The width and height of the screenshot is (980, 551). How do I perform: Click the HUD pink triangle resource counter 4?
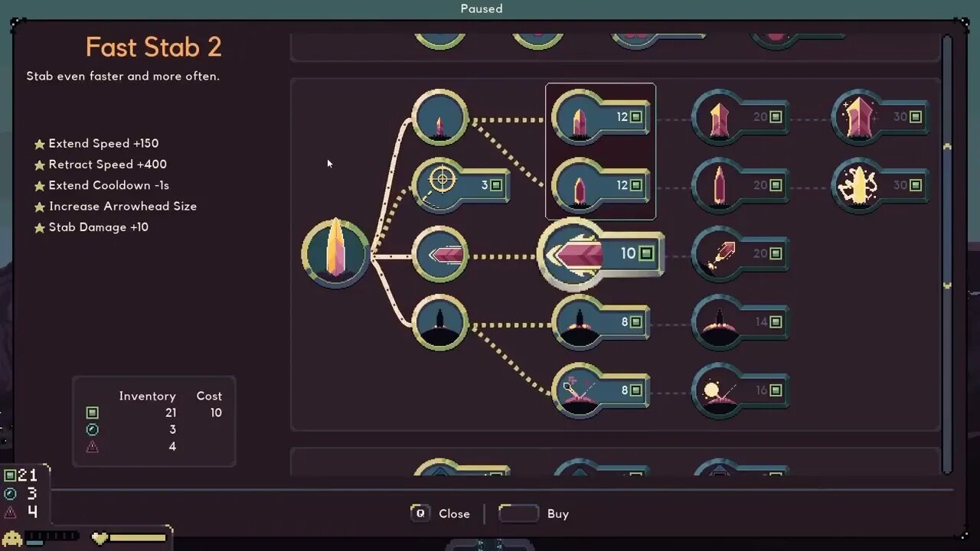coord(21,512)
